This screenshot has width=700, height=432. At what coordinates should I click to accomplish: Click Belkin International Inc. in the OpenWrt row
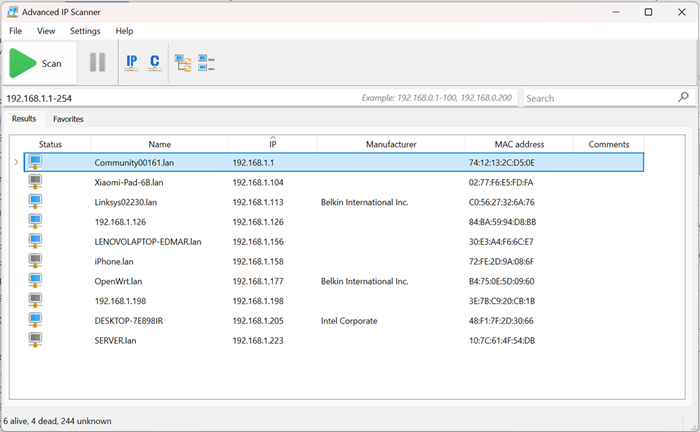364,281
